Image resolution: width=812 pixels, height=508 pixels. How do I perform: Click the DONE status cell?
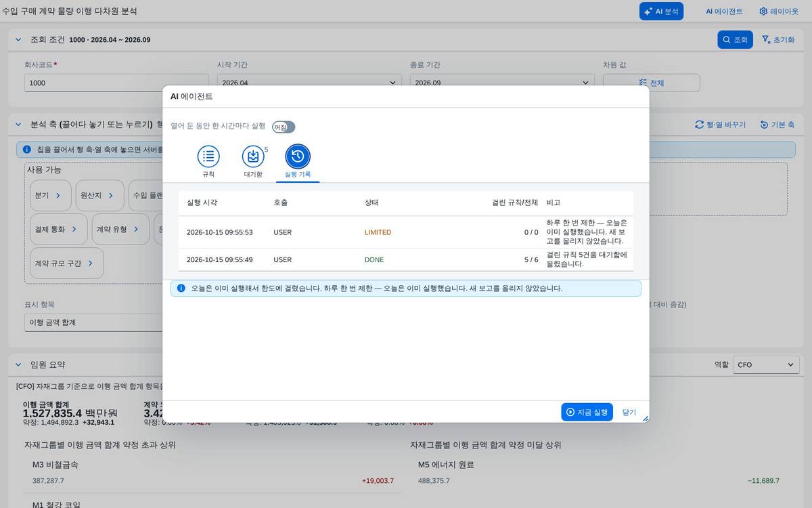[374, 259]
